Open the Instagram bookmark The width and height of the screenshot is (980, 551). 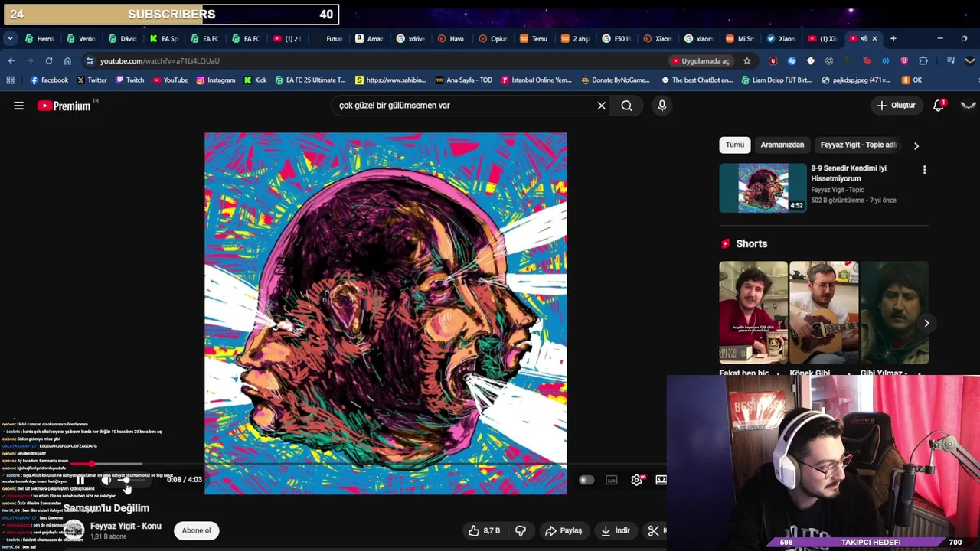click(216, 80)
